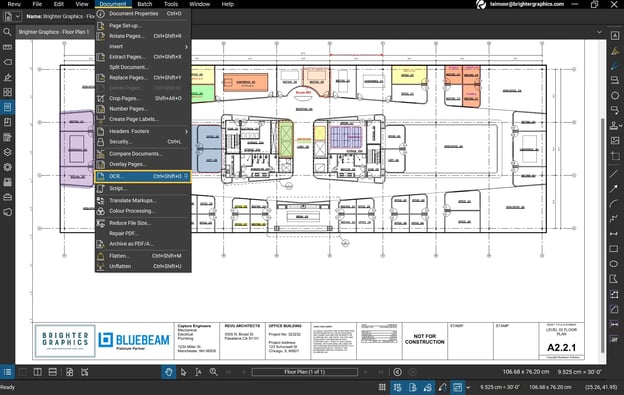Screen dimensions: 624x395
Task: Toggle split view vertically icon
Action: pyautogui.click(x=37, y=372)
